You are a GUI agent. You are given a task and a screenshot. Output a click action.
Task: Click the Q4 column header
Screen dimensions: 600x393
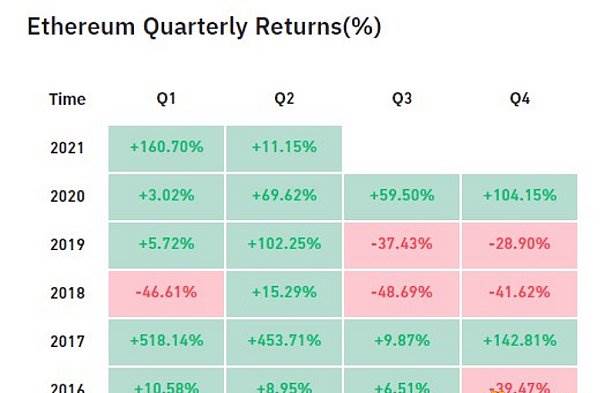[x=520, y=99]
